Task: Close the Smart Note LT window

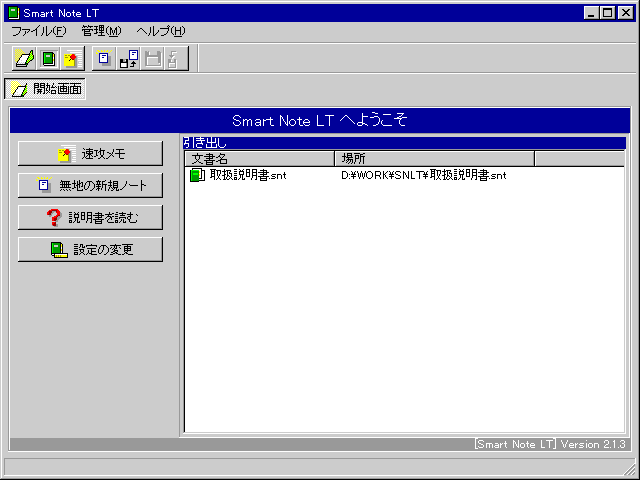Action: pos(625,13)
